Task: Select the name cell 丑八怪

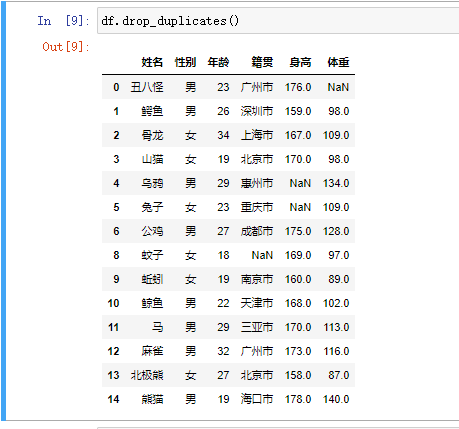Action: pyautogui.click(x=147, y=87)
